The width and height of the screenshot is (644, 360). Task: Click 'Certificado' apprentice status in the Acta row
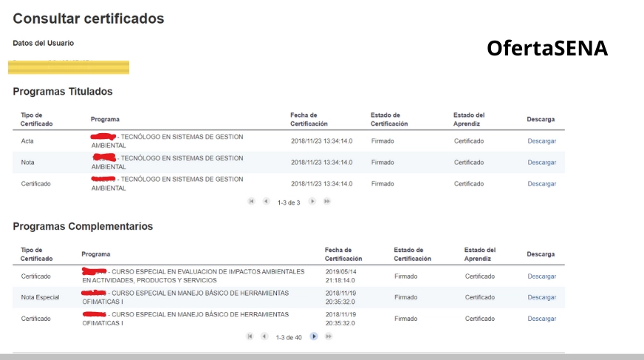click(x=469, y=141)
